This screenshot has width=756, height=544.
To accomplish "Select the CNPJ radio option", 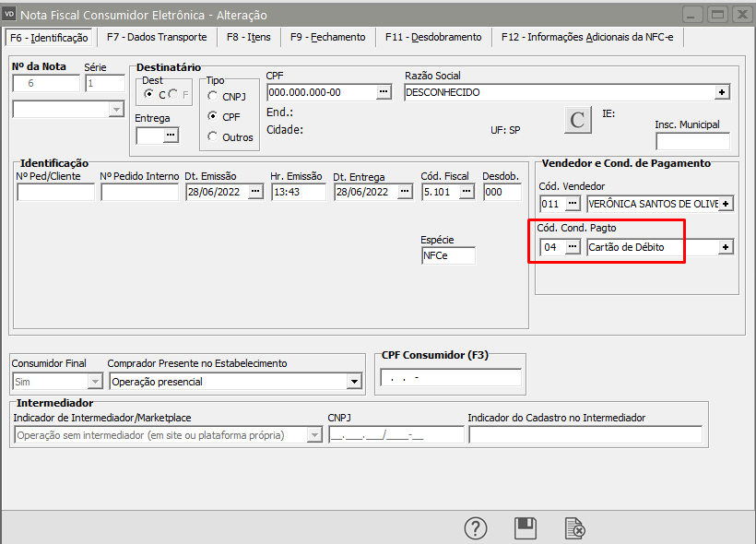I will (x=214, y=96).
